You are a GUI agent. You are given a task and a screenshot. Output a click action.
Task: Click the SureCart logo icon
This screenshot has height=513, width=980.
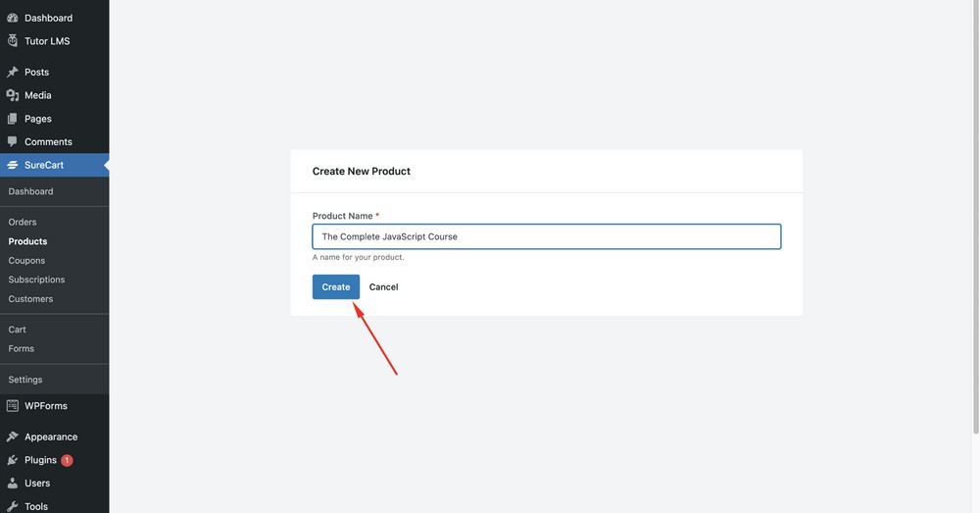[13, 165]
